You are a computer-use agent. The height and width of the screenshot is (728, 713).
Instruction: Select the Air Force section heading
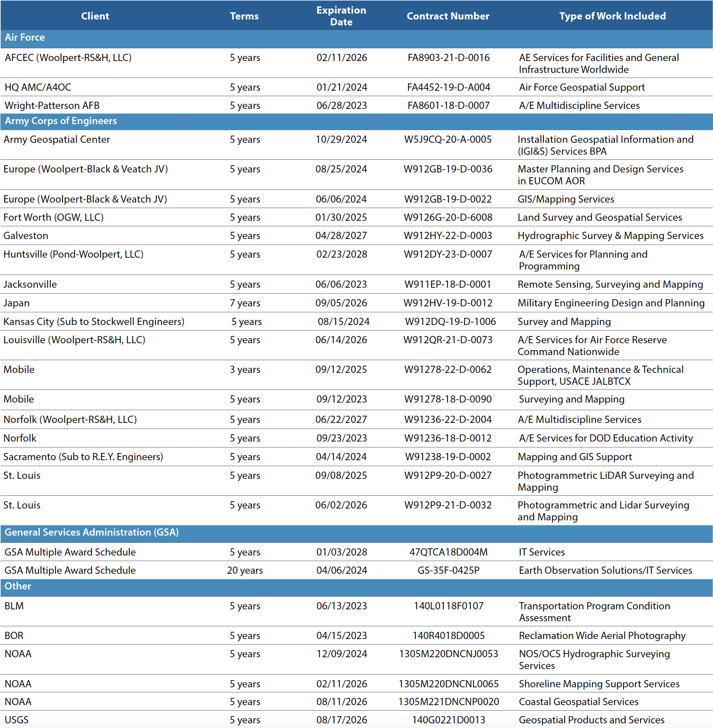[x=25, y=37]
